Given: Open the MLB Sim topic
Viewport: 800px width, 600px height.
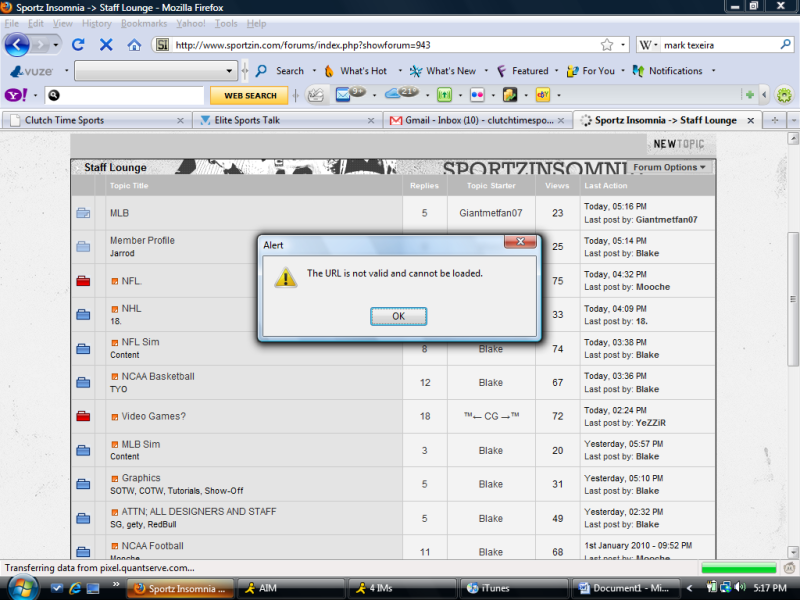Looking at the screenshot, I should (141, 444).
